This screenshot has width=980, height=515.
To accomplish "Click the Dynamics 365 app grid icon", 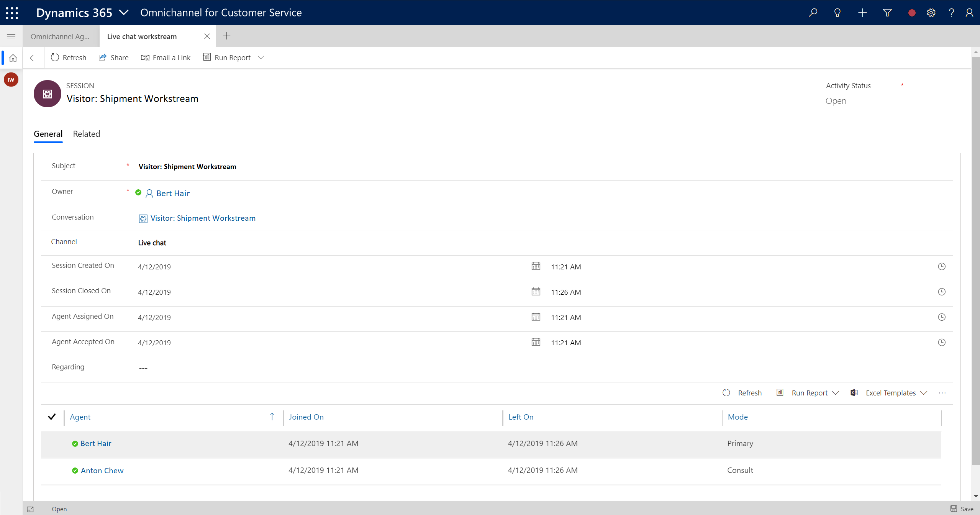I will click(11, 12).
